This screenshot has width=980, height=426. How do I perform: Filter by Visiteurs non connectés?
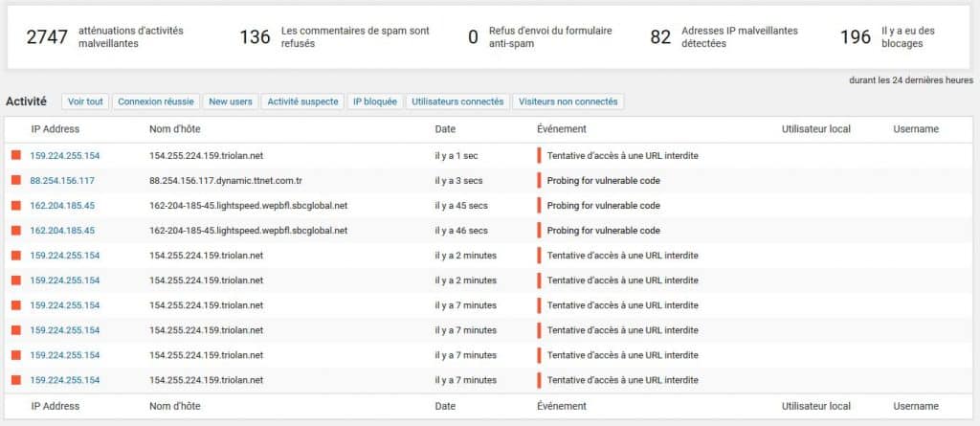568,101
